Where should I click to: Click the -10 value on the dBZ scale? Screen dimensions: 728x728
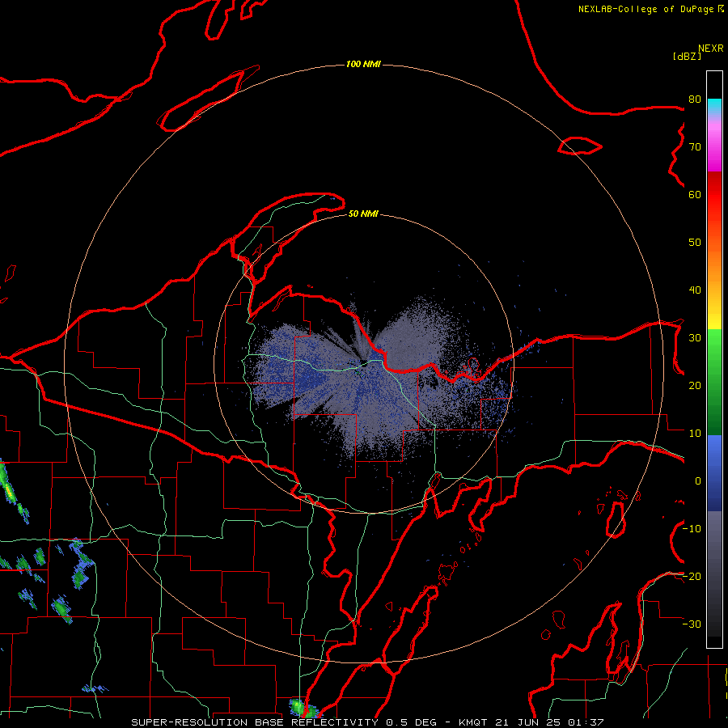tap(692, 529)
